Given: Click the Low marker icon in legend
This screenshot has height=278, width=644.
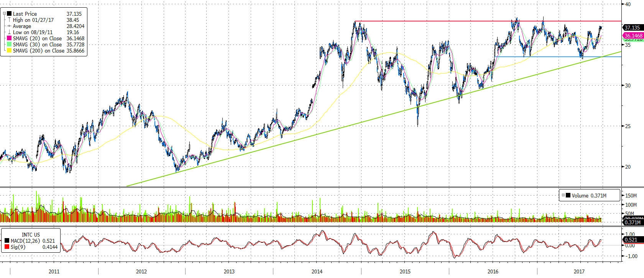Looking at the screenshot, I should pyautogui.click(x=9, y=32).
